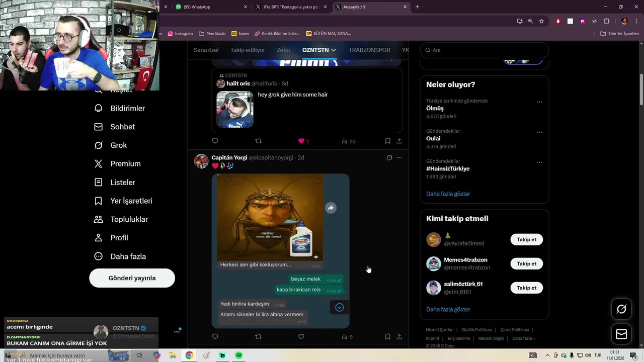Image resolution: width=644 pixels, height=362 pixels.
Task: Switch to Sana özel tab
Action: click(206, 50)
